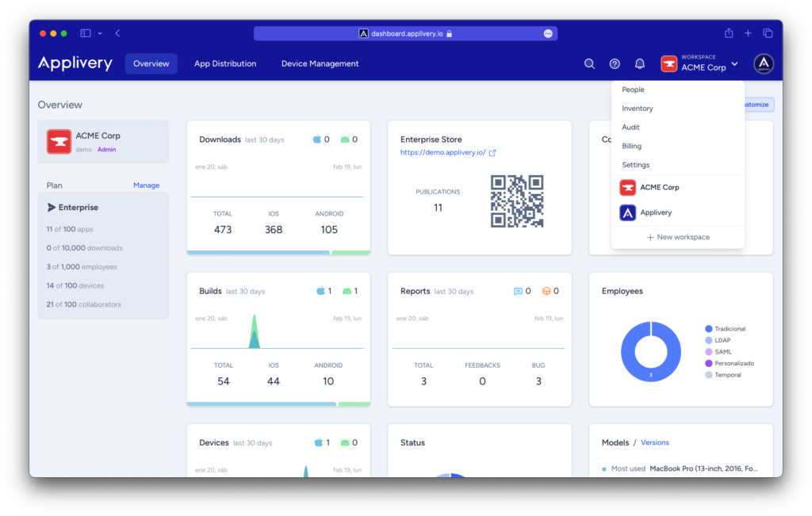Click the address bar URL field
812x516 pixels.
pos(405,33)
